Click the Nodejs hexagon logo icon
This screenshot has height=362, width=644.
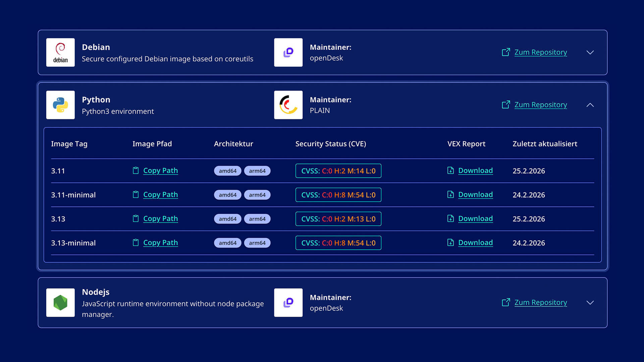60,303
